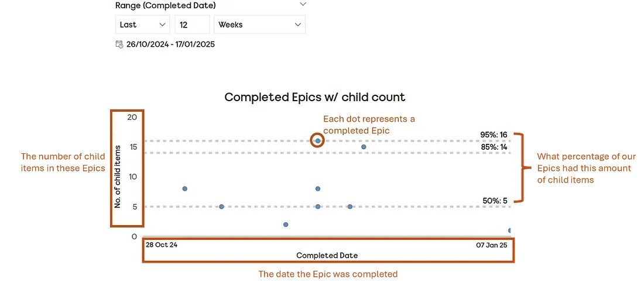This screenshot has height=286, width=644.
Task: Click the rightmost dot on the 50% line
Action: (x=350, y=206)
